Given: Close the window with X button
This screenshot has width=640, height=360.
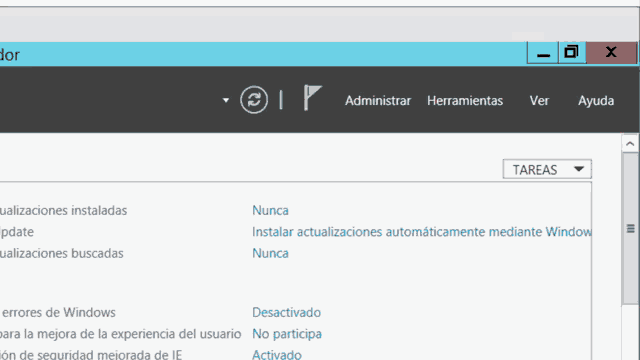Looking at the screenshot, I should click(611, 52).
